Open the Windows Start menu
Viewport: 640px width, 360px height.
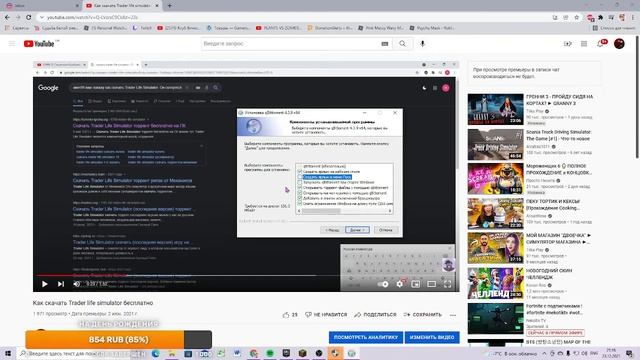8,353
